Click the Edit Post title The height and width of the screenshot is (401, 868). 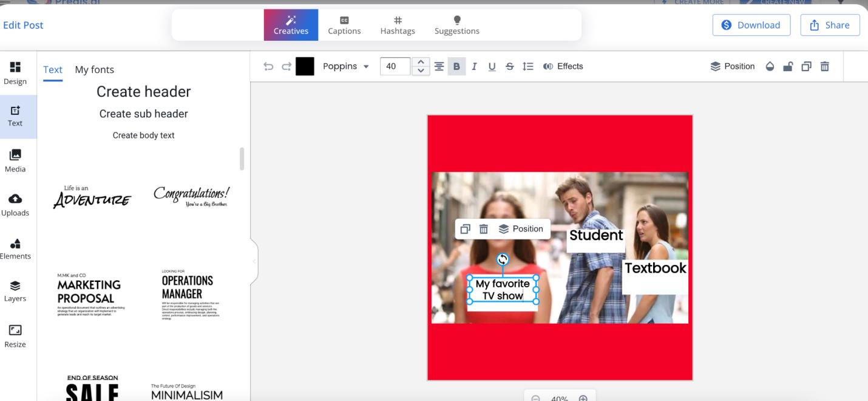[x=23, y=25]
